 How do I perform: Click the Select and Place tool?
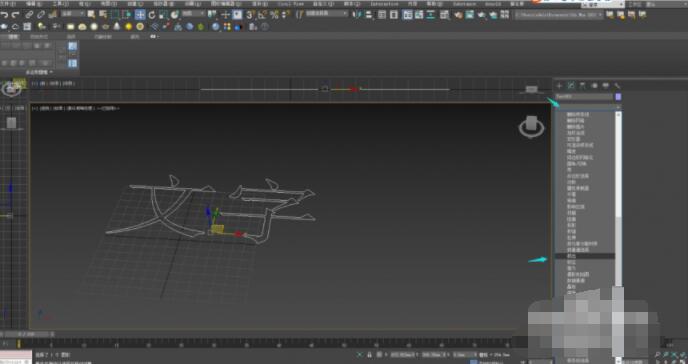tap(174, 15)
